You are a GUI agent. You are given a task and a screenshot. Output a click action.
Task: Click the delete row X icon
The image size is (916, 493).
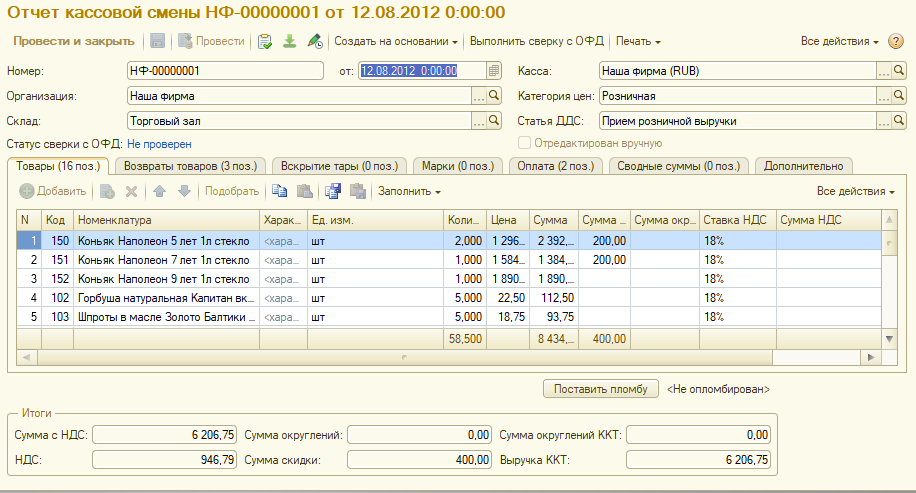[131, 191]
